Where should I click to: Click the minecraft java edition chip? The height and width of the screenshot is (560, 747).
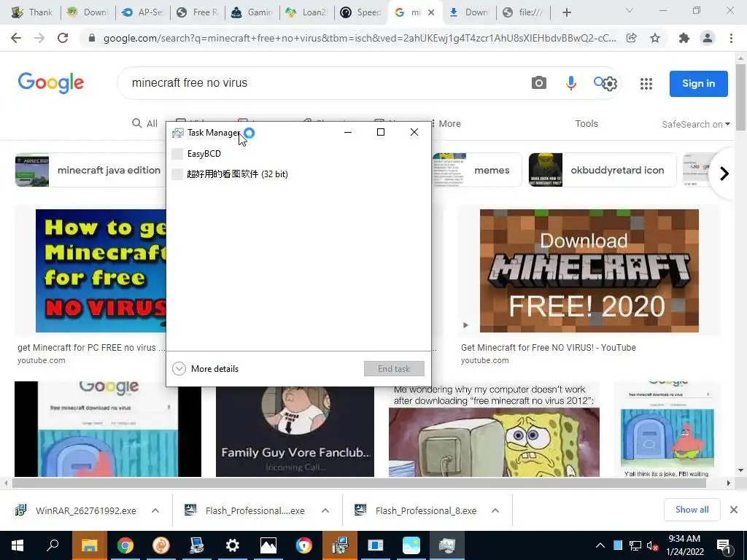(x=90, y=170)
